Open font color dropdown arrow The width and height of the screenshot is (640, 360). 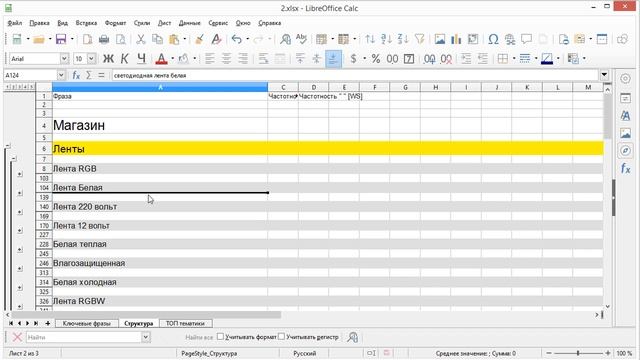[172, 59]
